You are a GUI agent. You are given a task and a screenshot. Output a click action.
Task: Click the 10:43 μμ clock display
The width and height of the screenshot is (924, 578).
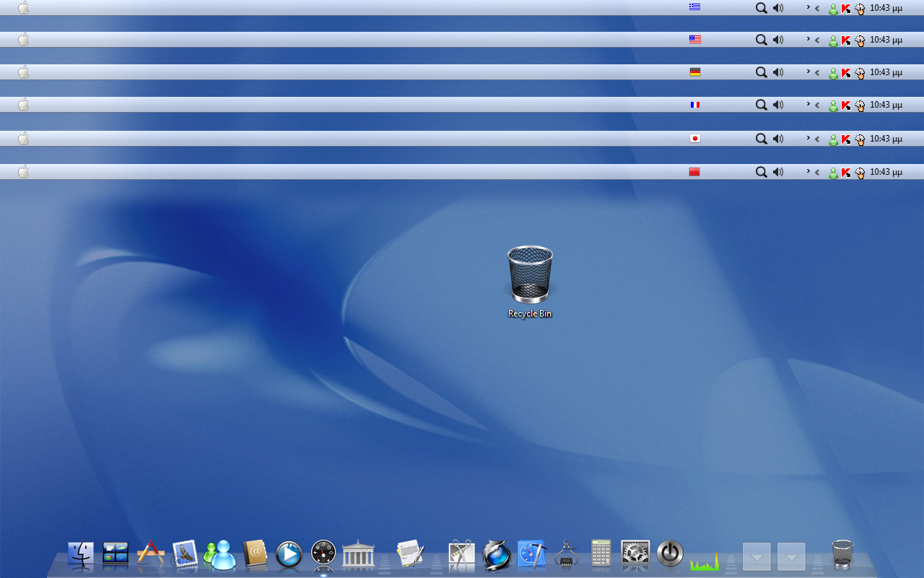click(x=885, y=8)
